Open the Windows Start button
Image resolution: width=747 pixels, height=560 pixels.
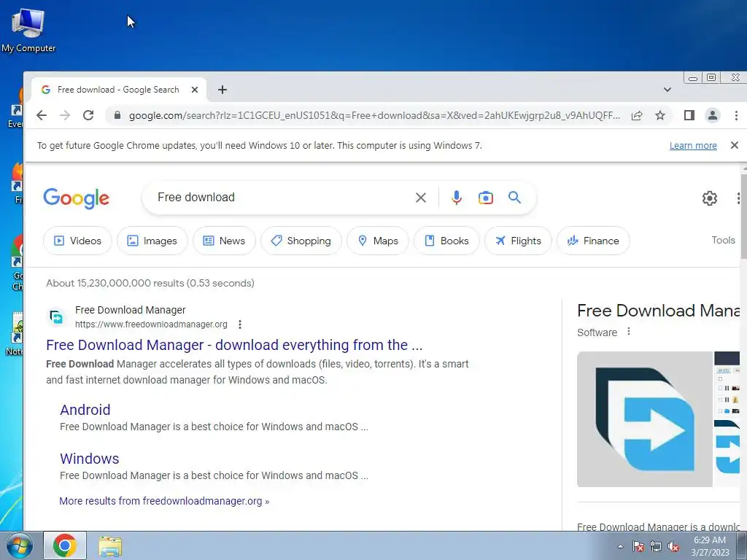pyautogui.click(x=20, y=545)
